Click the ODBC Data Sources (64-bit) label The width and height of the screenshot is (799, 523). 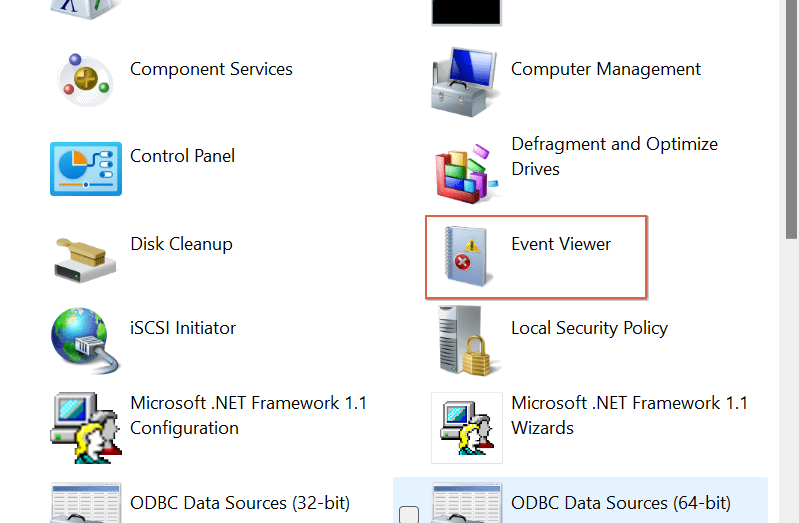tap(620, 503)
